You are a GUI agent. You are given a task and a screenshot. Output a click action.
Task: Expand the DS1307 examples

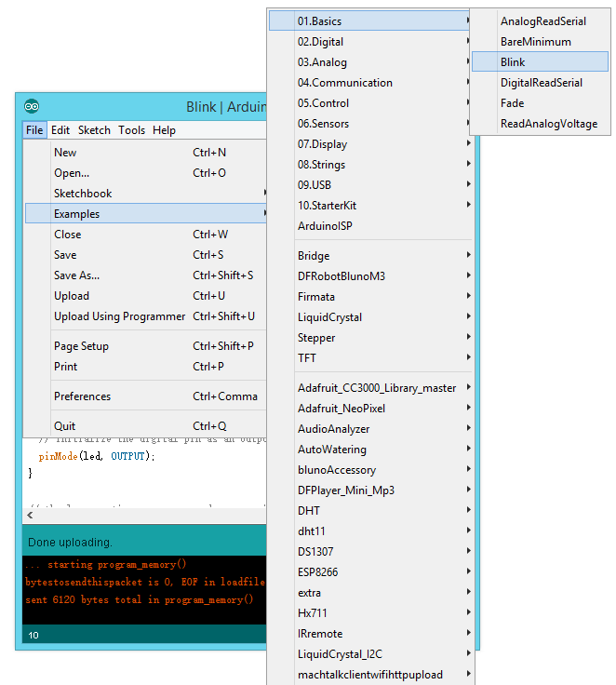coord(370,552)
